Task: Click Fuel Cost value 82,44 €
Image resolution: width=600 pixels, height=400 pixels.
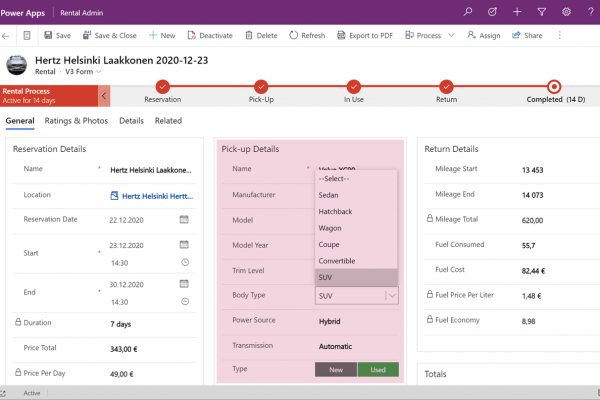Action: [x=533, y=271]
